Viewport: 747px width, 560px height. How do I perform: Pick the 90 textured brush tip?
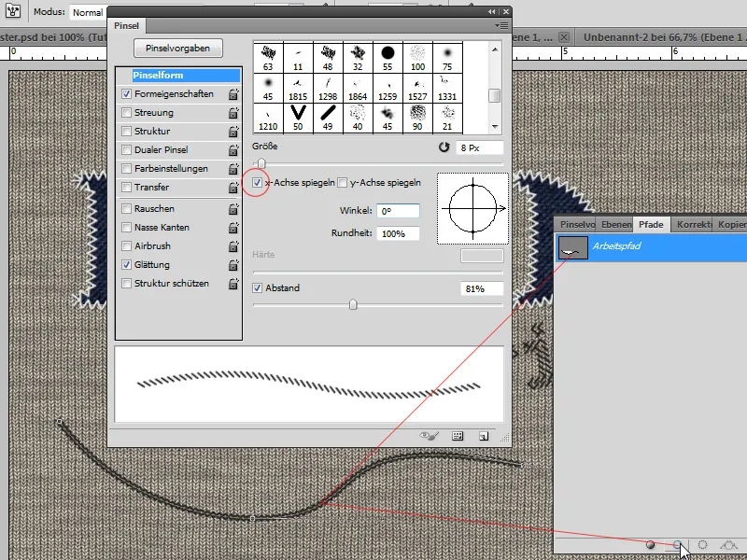click(x=417, y=119)
